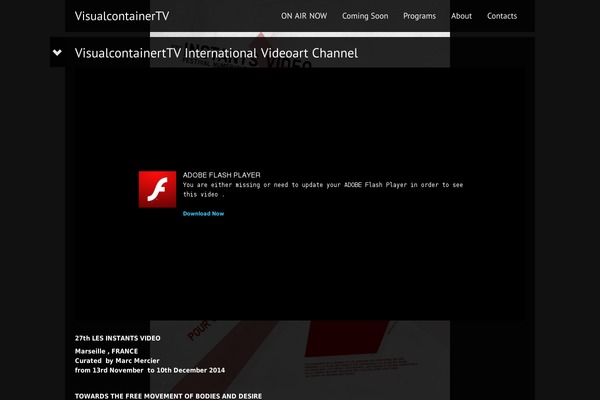Click the Curated by Marc Mercier line

tap(117, 361)
